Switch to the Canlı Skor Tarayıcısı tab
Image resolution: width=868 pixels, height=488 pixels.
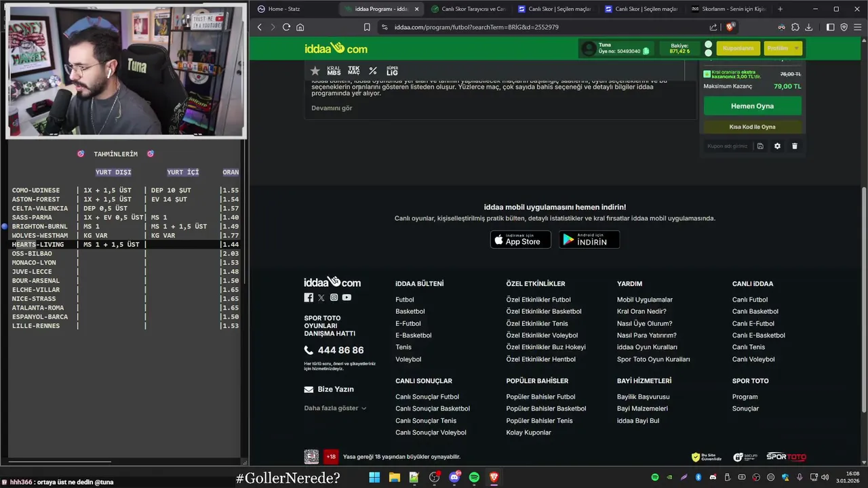[468, 9]
